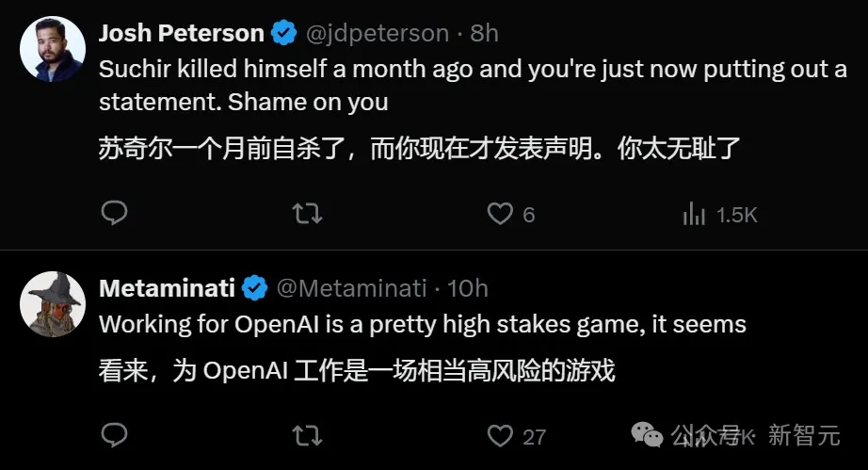Viewport: 868px width, 470px height.
Task: Like Metaminati's tweet with the heart
Action: click(x=500, y=435)
